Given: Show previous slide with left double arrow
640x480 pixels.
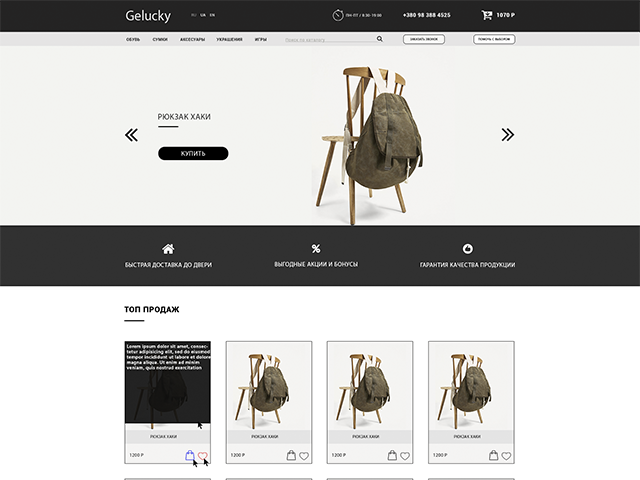Looking at the screenshot, I should pyautogui.click(x=131, y=135).
